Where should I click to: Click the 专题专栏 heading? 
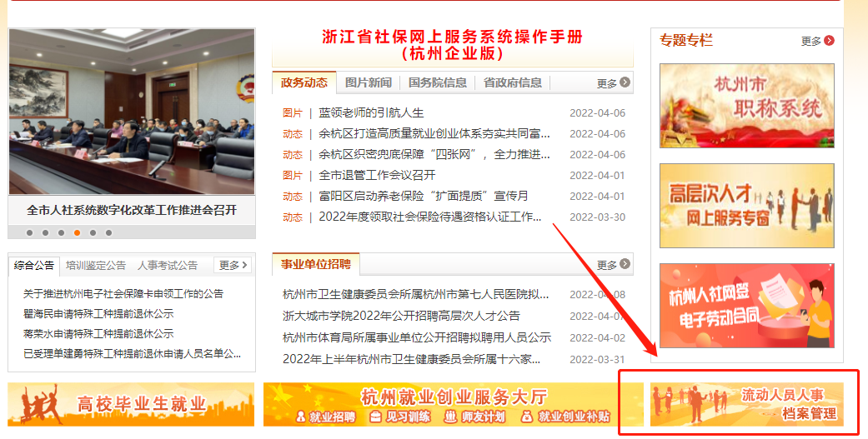pyautogui.click(x=686, y=40)
